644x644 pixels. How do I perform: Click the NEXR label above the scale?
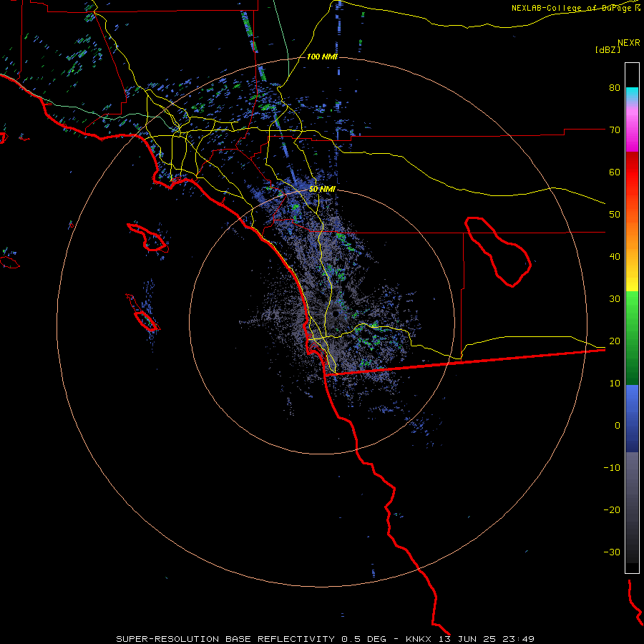click(629, 43)
